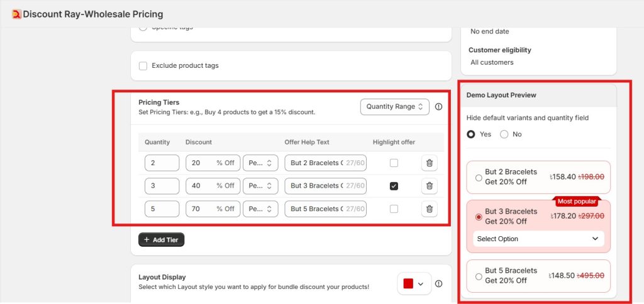Expand the Select Option dropdown in preview
Image resolution: width=644 pixels, height=304 pixels.
(x=538, y=239)
